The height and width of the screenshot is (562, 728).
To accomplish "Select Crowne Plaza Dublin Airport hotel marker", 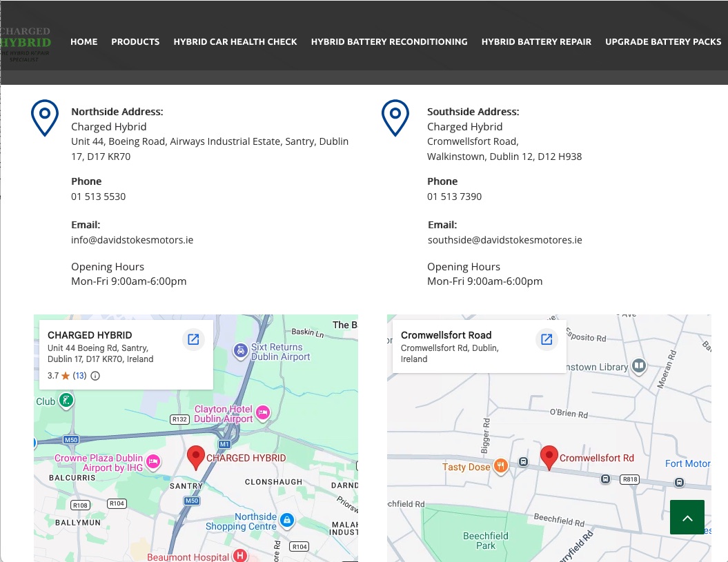I will (153, 462).
